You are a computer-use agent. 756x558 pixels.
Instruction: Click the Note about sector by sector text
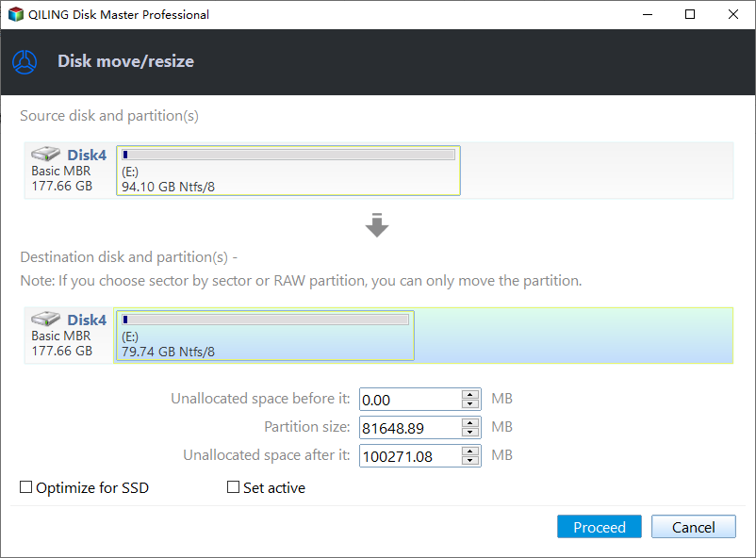[x=301, y=281]
